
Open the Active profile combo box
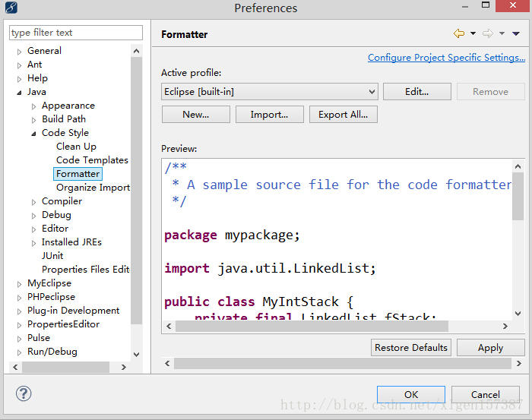click(x=269, y=92)
